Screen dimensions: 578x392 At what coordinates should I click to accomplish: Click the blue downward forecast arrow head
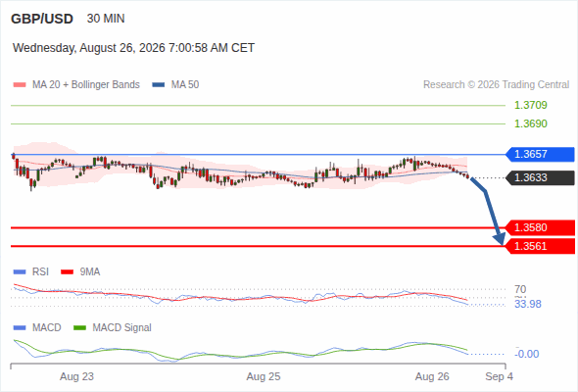click(x=500, y=239)
